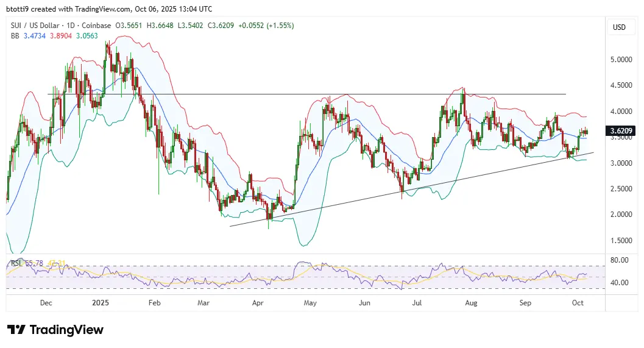Click the 80.00 RSI scale label

(620, 260)
